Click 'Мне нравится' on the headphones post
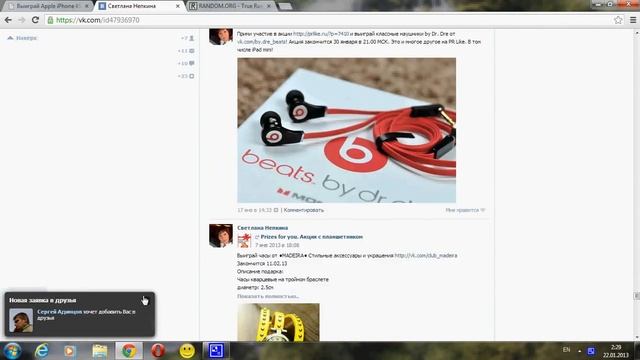Screen dimensions: 640x360 pos(465,210)
